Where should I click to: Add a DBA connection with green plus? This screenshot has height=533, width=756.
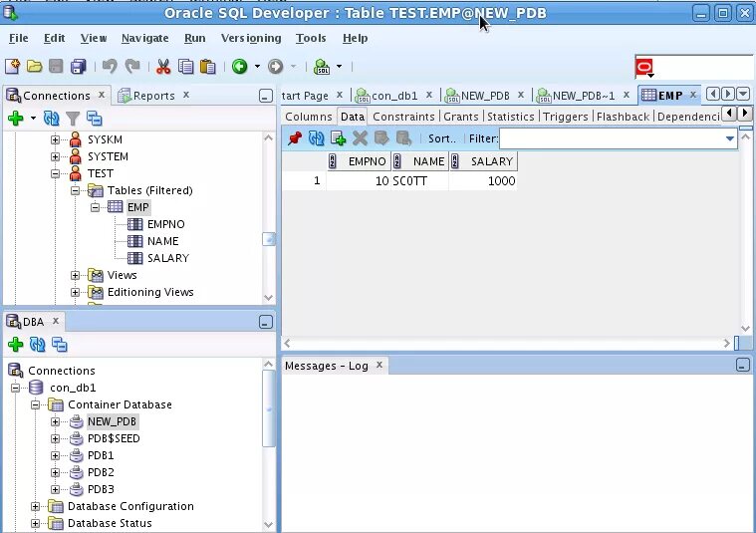[x=15, y=344]
